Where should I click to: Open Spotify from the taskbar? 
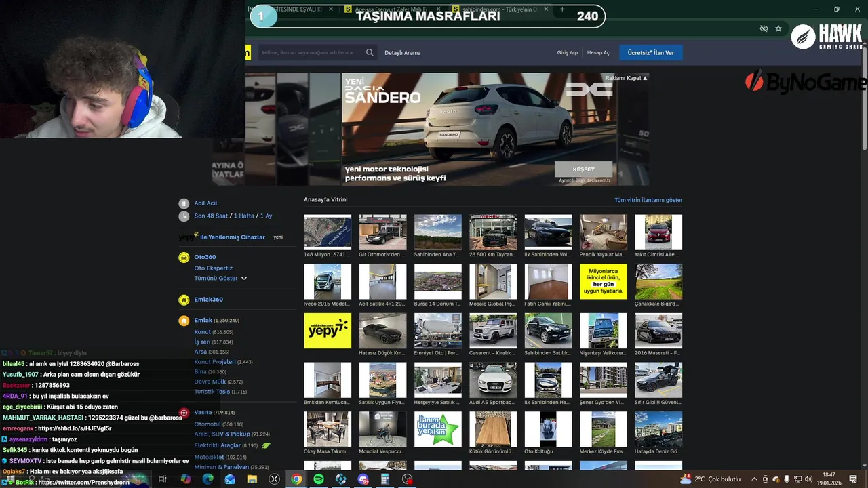click(319, 479)
